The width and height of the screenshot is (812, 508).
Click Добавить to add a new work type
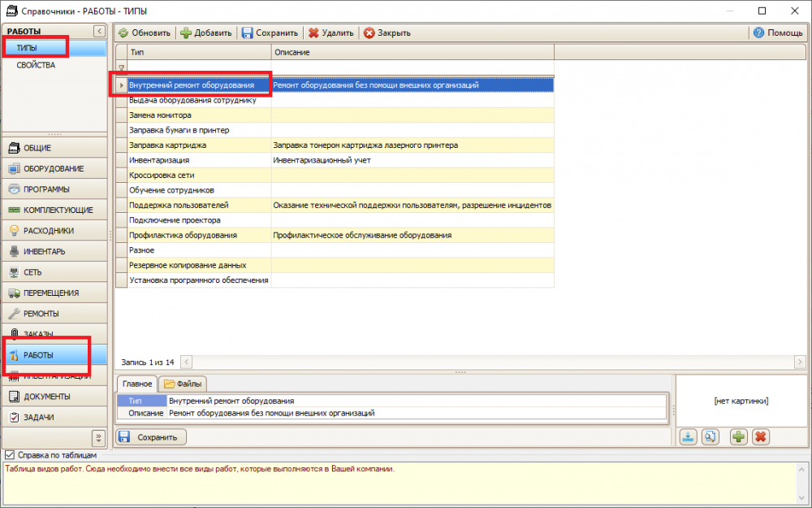coord(205,33)
